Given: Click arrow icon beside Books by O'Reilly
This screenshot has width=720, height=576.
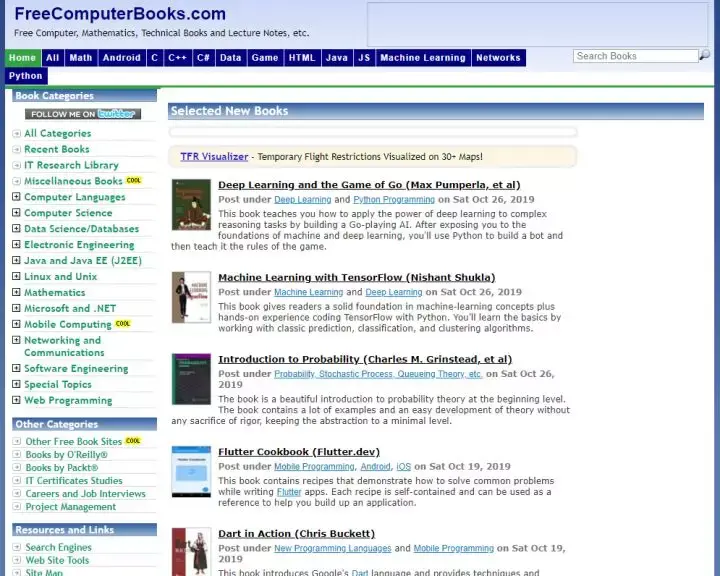Looking at the screenshot, I should click(17, 454).
